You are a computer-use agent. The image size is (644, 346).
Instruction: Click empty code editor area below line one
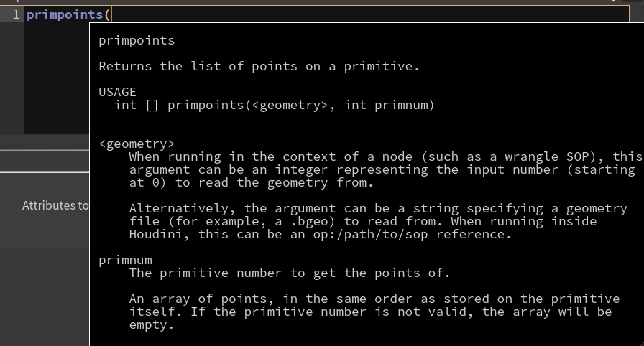tap(56, 78)
